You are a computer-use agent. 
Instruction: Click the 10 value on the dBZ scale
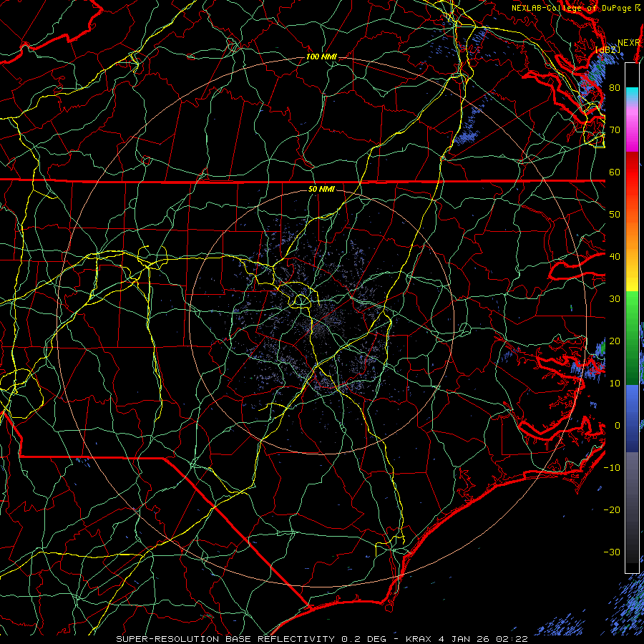coord(615,384)
